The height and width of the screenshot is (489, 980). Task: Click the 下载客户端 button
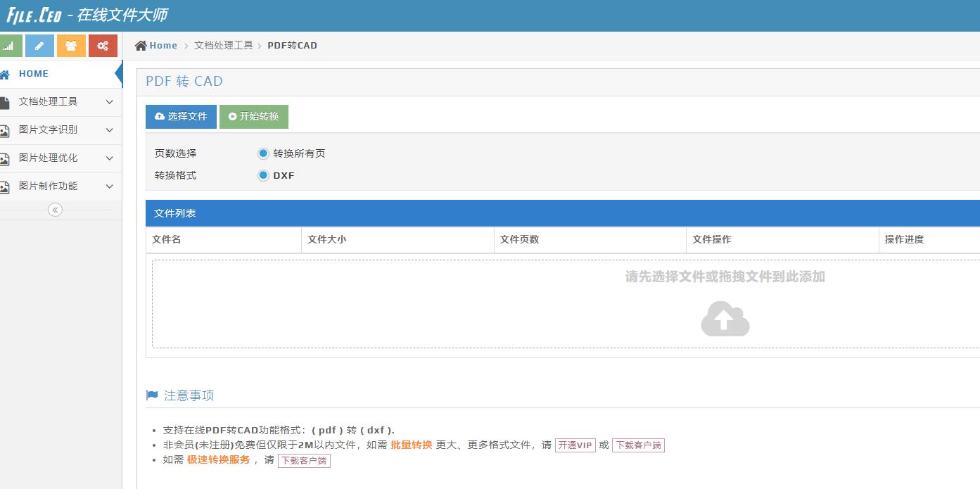tap(638, 445)
